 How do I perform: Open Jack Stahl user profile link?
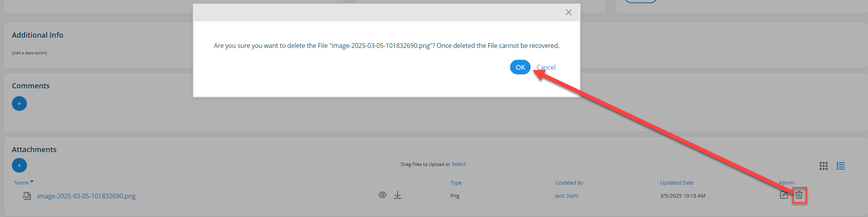pos(566,196)
